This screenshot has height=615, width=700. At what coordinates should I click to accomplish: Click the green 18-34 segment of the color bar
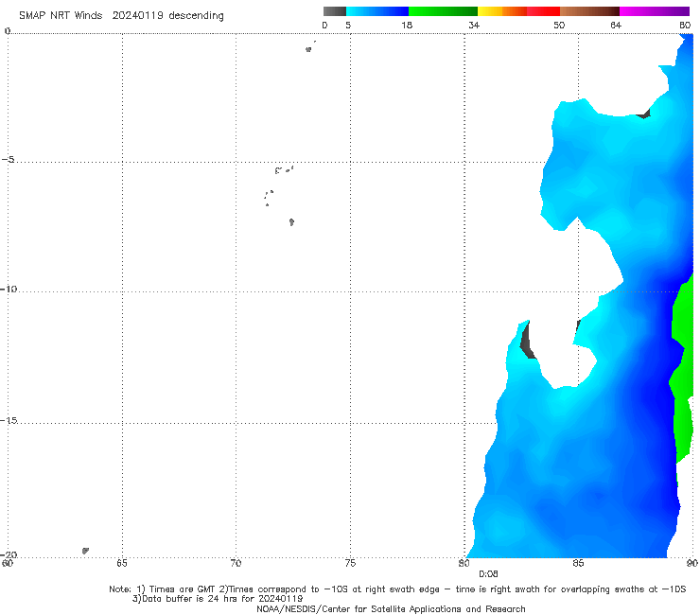[443, 11]
